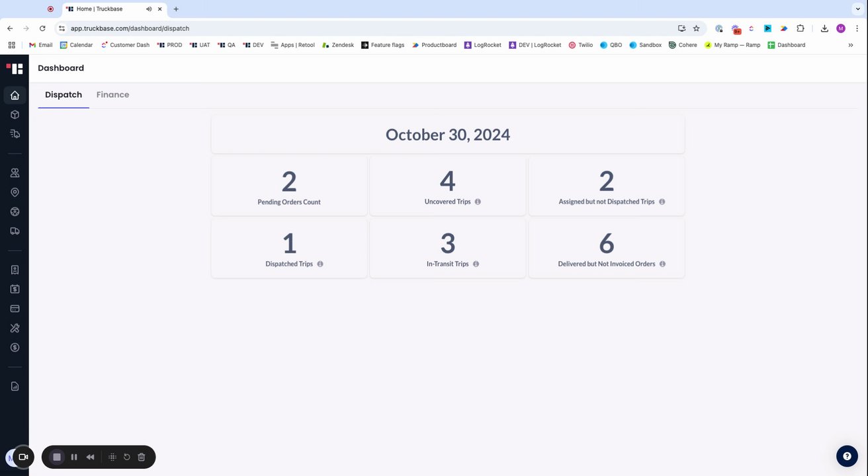Screen dimensions: 868x476
Task: Open the apps grid in bookmarks bar
Action: pos(11,45)
